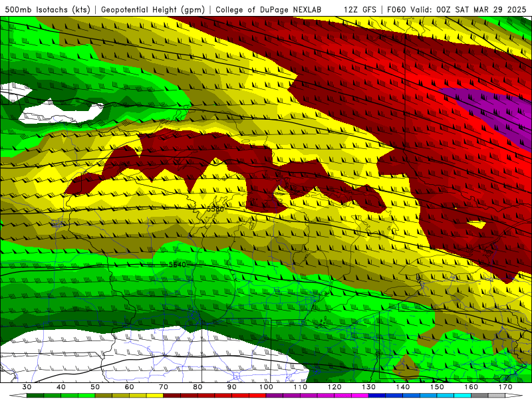Click the 120 kt color scale label

tap(334, 387)
